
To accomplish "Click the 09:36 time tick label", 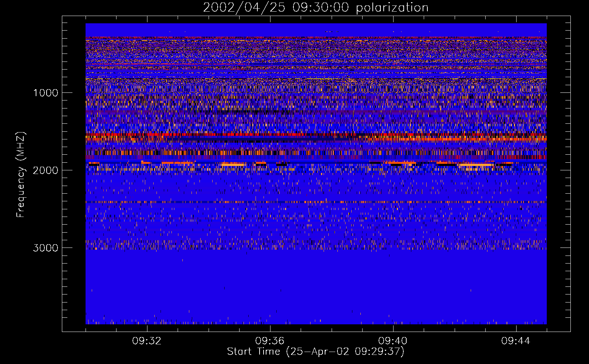I will pos(270,341).
